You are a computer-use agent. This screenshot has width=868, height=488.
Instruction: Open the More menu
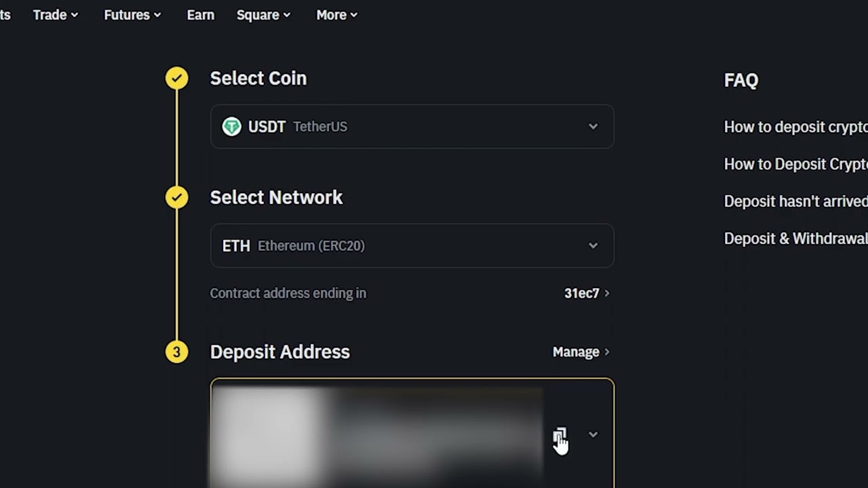336,15
